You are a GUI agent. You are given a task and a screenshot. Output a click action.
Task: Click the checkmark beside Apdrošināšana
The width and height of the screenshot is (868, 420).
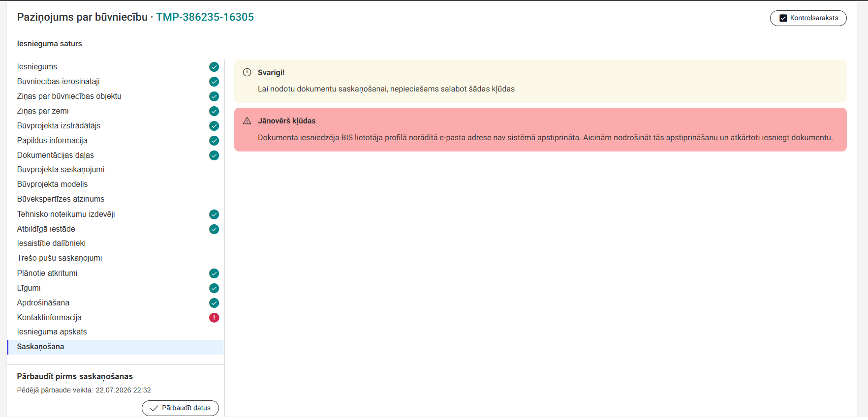(x=214, y=303)
